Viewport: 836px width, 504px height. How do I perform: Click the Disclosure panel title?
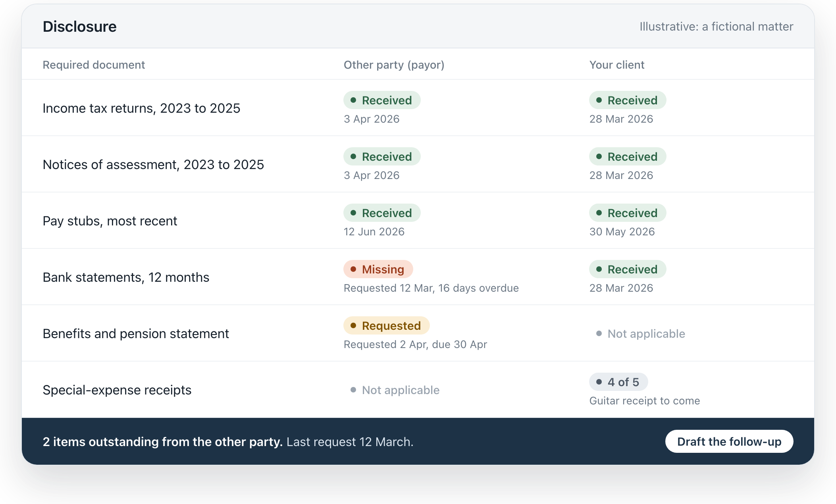click(x=79, y=26)
